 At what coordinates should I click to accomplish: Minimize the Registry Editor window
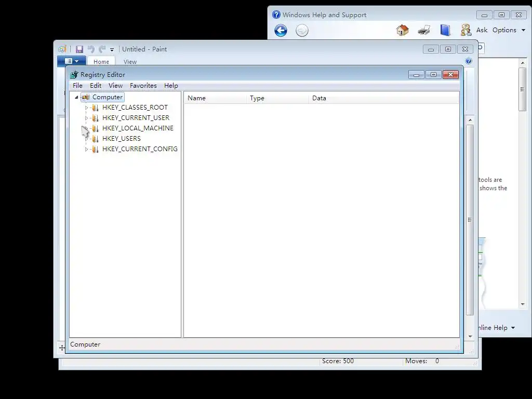click(x=416, y=75)
